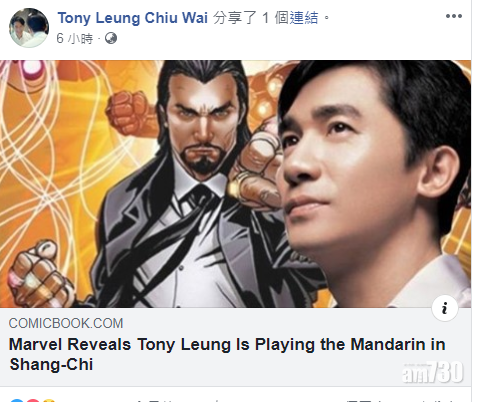Click the actor's portrait photo in the preview
Image resolution: width=484 pixels, height=402 pixels.
coord(373,183)
